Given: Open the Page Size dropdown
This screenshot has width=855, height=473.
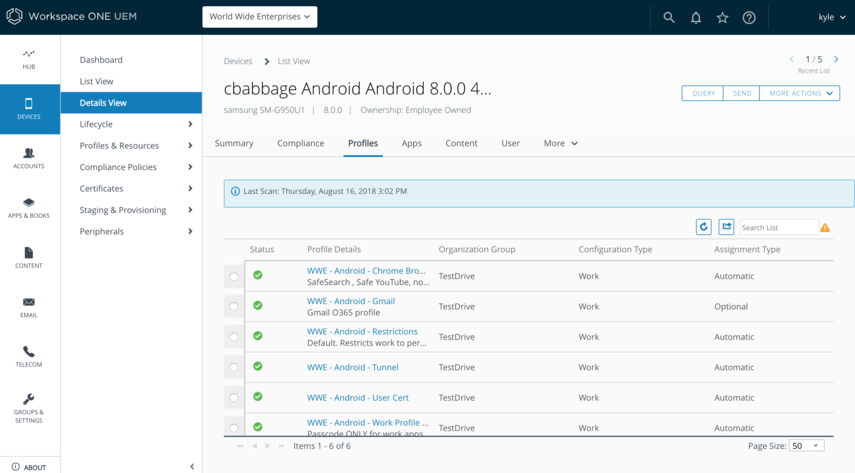Looking at the screenshot, I should pyautogui.click(x=806, y=446).
